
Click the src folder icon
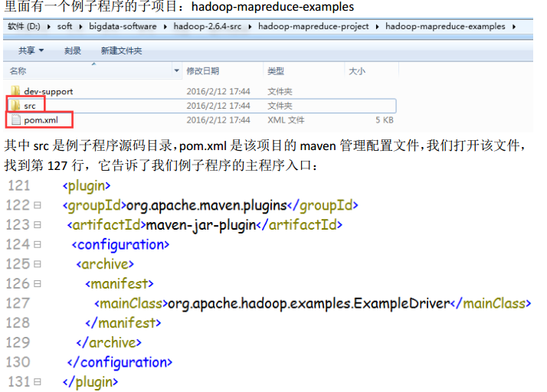[15, 105]
